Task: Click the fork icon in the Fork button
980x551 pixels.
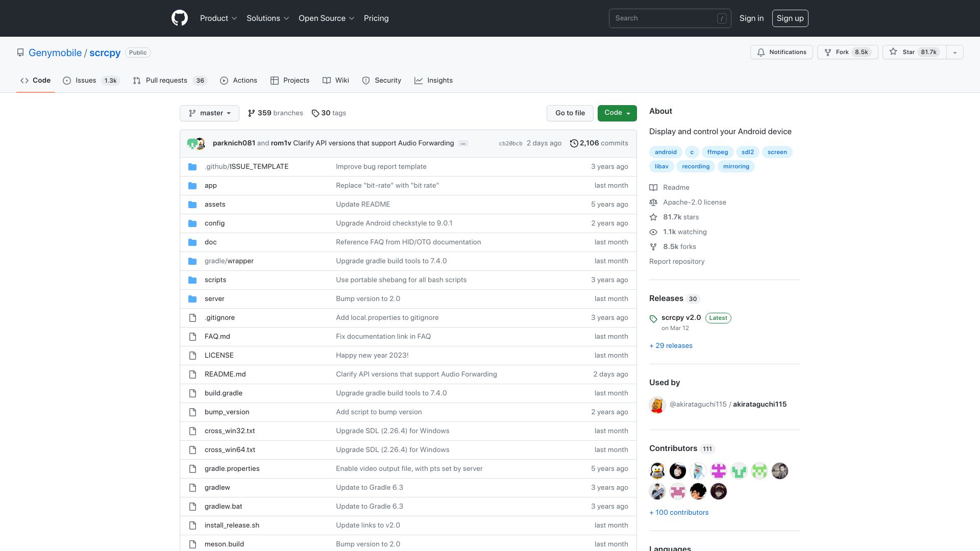Action: 828,52
